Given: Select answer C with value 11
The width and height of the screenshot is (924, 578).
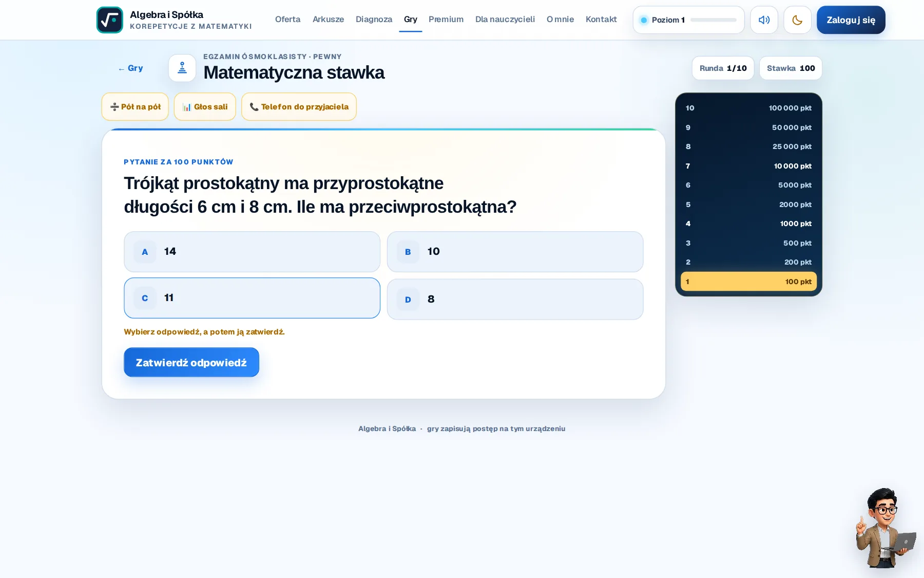Looking at the screenshot, I should click(252, 298).
